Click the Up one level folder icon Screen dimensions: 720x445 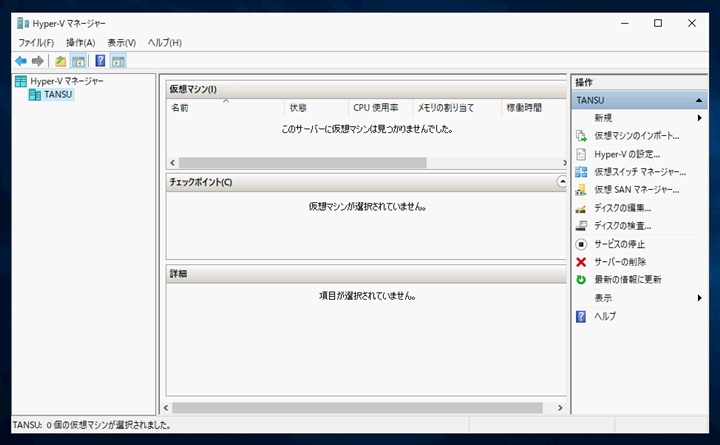(61, 61)
